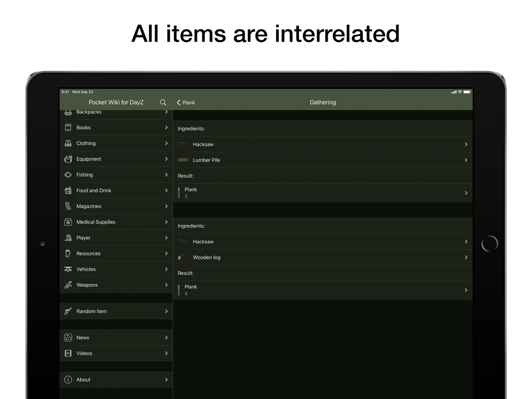Screen dimensions: 532x399
Task: Select the Fishing fish icon
Action: (x=68, y=174)
